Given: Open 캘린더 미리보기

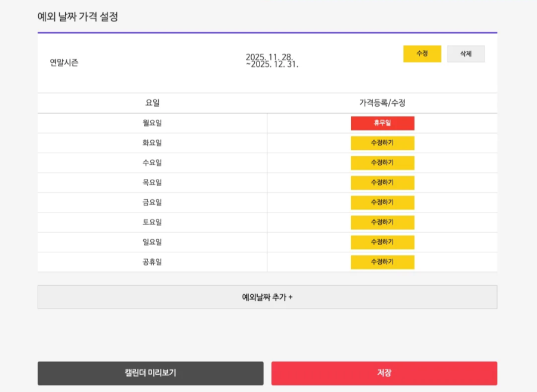Looking at the screenshot, I should coord(150,374).
